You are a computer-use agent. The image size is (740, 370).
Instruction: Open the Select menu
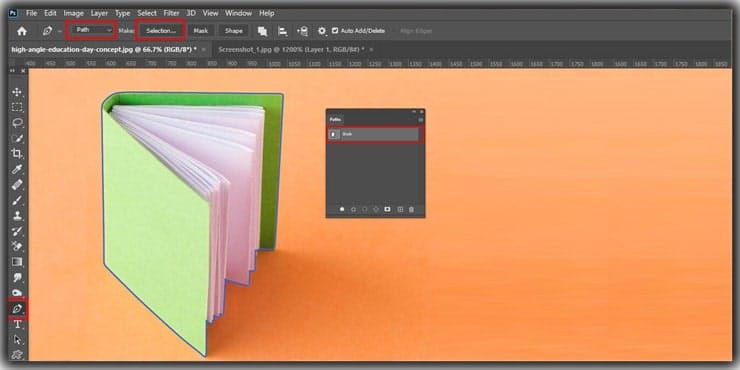click(147, 13)
